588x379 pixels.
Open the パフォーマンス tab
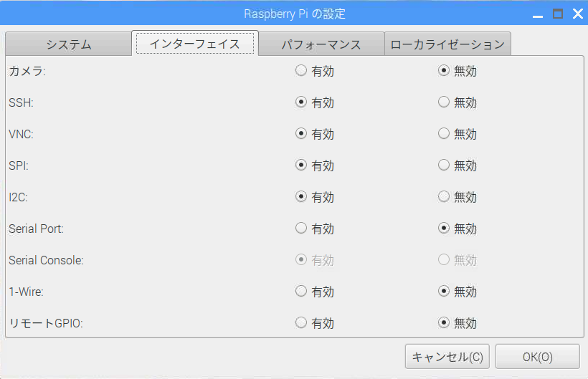(x=321, y=44)
